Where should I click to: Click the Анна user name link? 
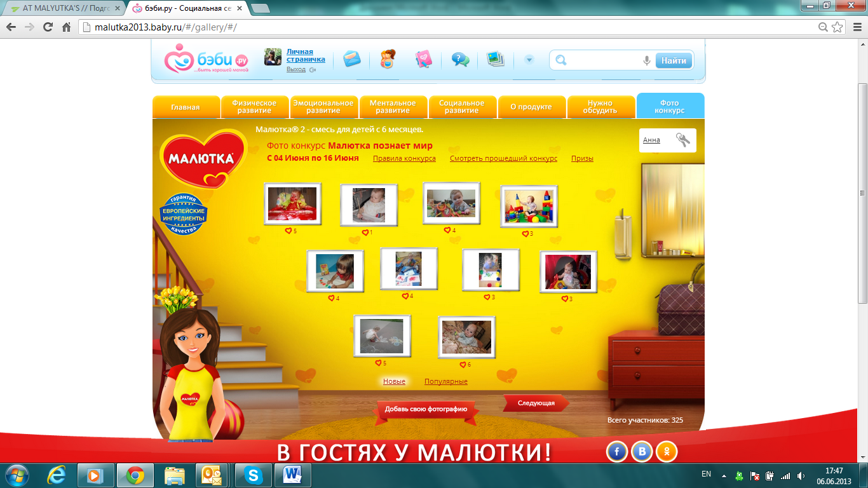651,140
